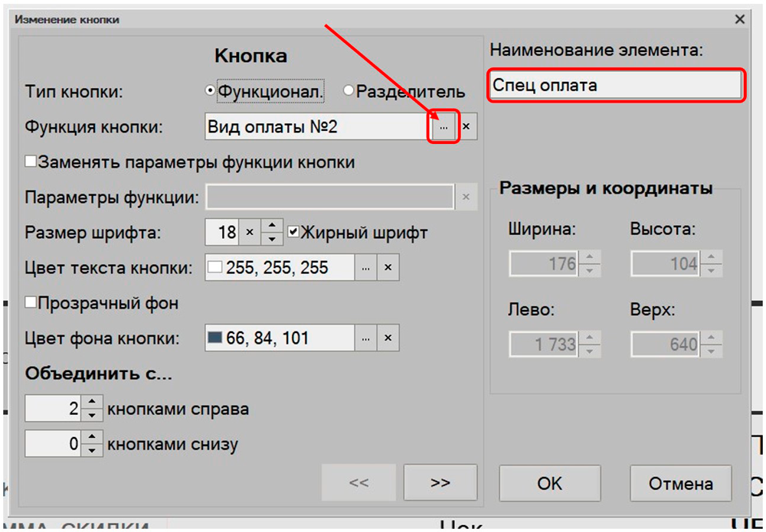
Task: Confirm changes with the OK button
Action: [x=549, y=483]
